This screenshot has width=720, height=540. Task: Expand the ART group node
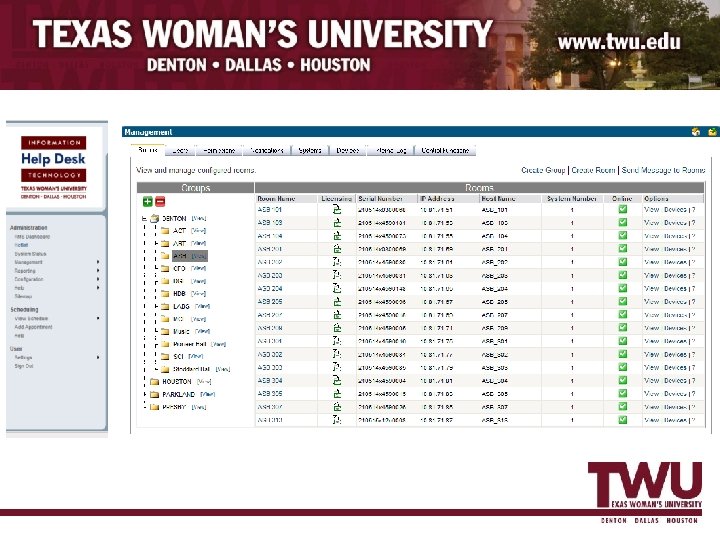pos(157,243)
